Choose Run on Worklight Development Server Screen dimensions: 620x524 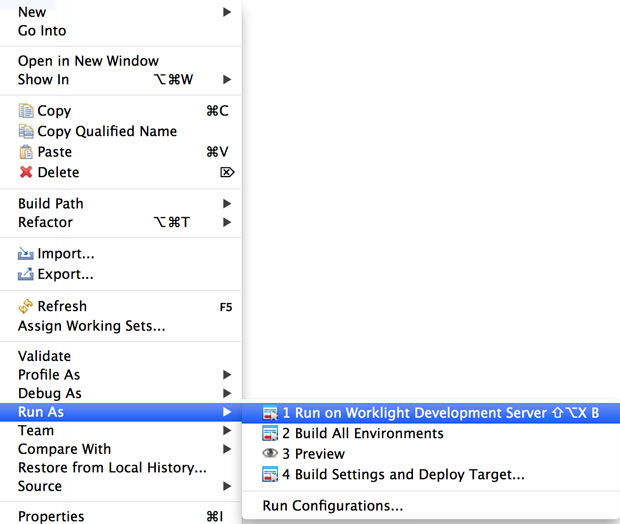(431, 413)
